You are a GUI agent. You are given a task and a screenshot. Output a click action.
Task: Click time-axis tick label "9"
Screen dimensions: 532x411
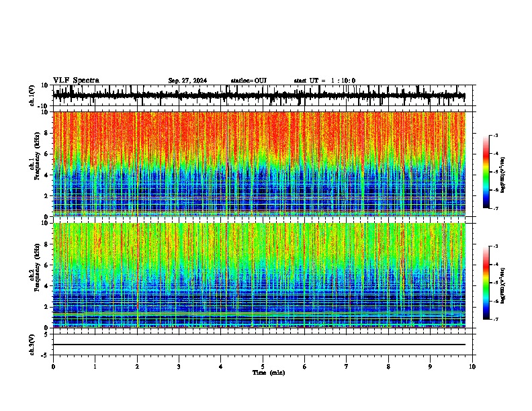(430, 367)
